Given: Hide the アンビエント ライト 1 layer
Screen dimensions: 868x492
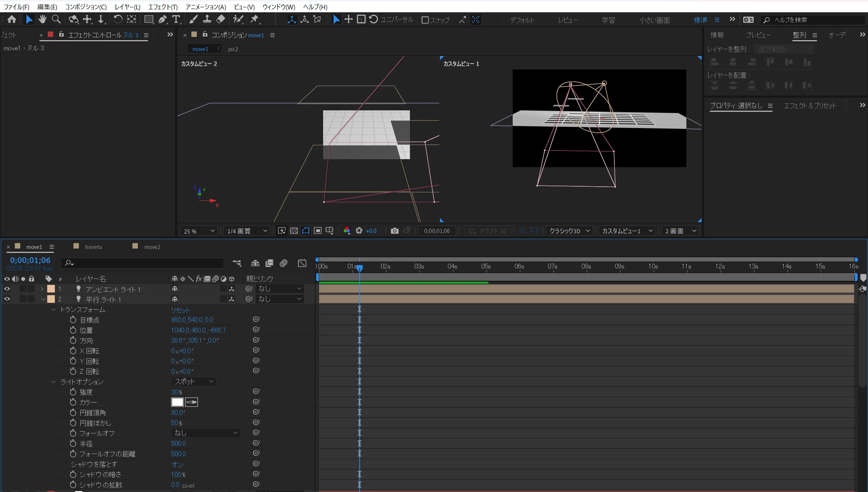Looking at the screenshot, I should click(7, 289).
